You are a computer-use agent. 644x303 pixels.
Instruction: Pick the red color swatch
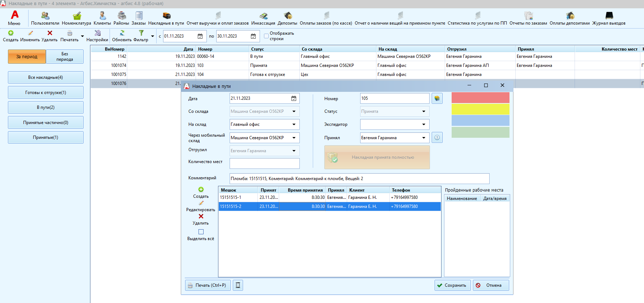point(481,98)
